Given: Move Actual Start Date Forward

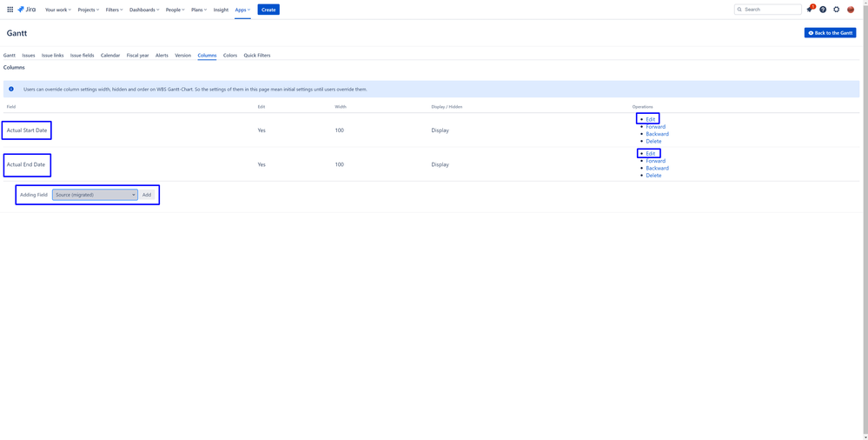Looking at the screenshot, I should pyautogui.click(x=655, y=127).
